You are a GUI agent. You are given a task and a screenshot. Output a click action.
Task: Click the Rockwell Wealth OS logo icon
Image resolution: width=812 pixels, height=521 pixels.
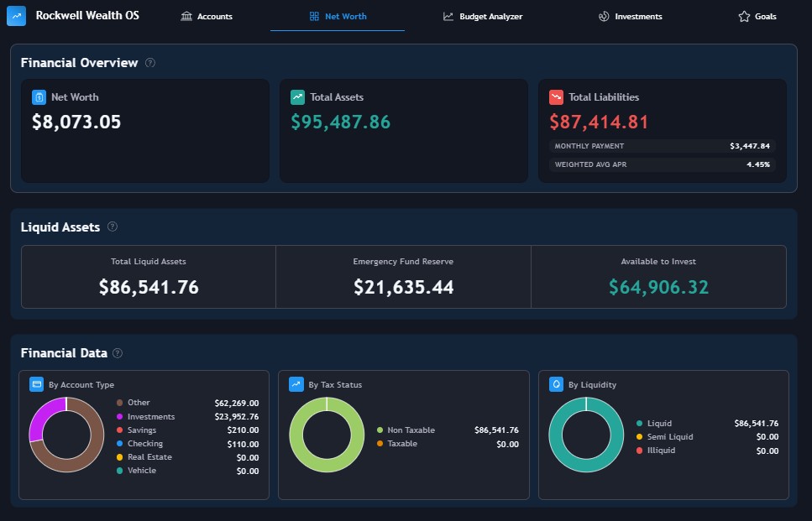point(17,16)
